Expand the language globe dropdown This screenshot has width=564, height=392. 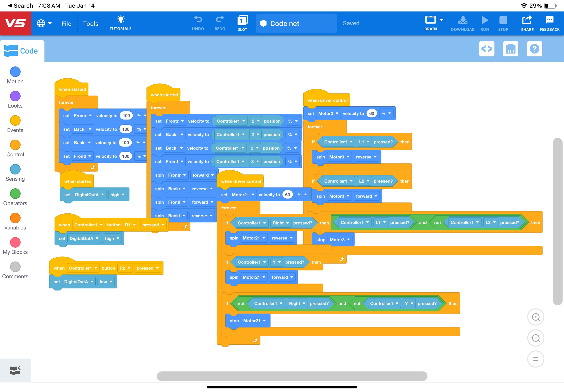44,23
